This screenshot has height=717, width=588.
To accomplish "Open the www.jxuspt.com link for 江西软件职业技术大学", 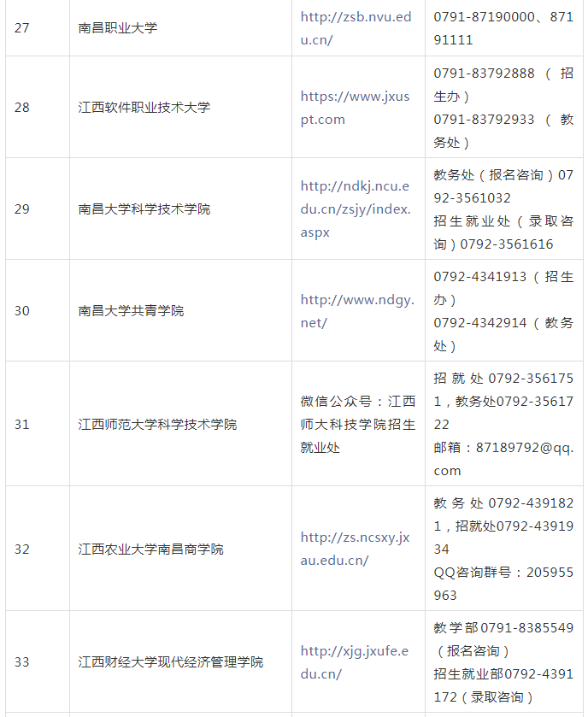I will click(x=355, y=108).
